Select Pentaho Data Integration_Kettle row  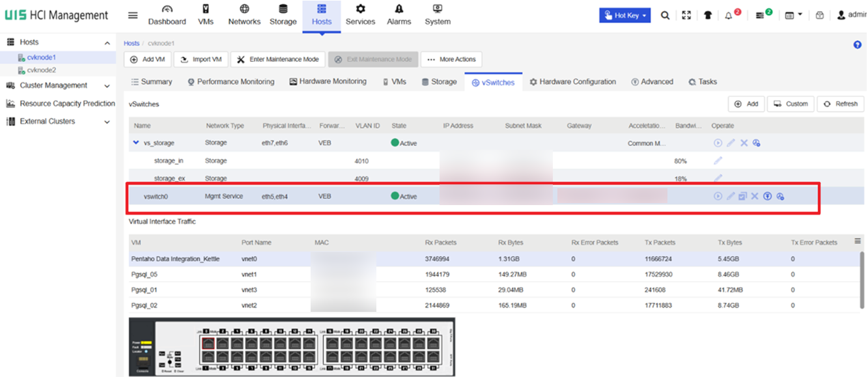pyautogui.click(x=494, y=259)
